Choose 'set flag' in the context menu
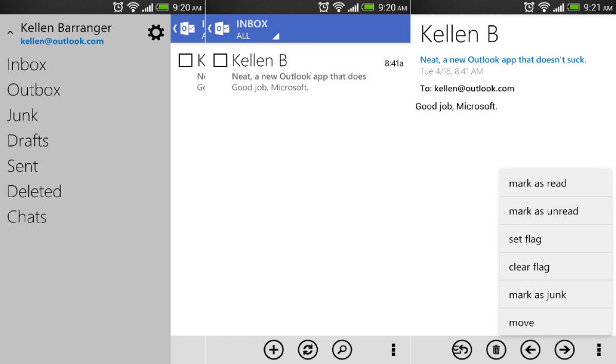The width and height of the screenshot is (616, 364). [x=525, y=239]
